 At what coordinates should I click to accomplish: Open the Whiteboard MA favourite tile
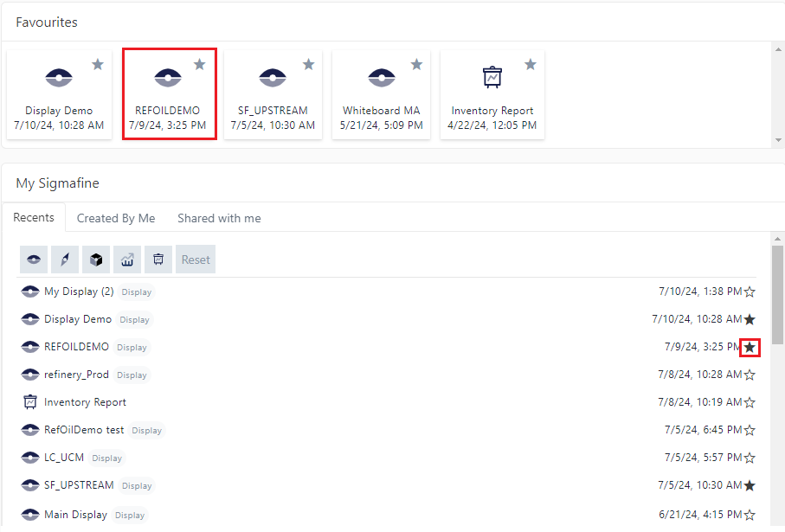(381, 94)
